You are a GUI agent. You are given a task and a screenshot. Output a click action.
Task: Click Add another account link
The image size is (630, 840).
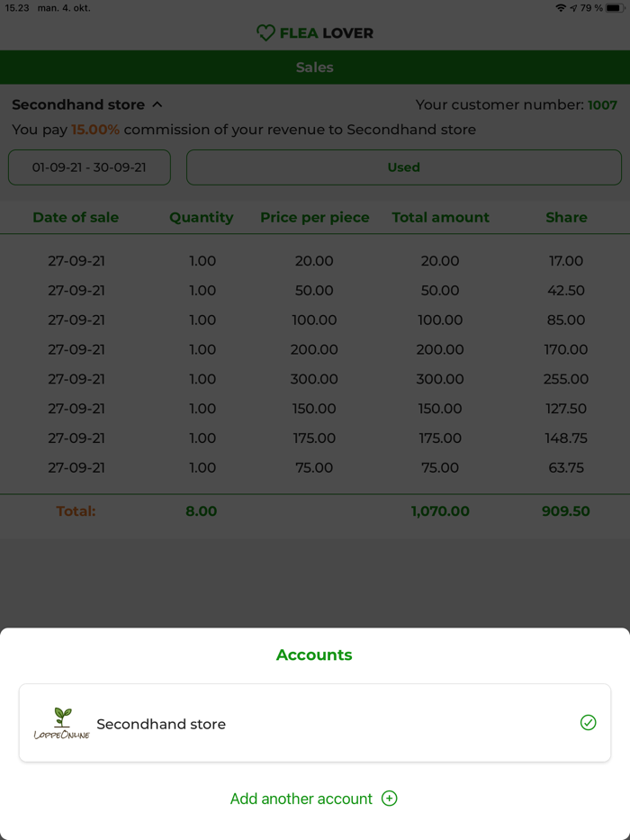pos(301,799)
